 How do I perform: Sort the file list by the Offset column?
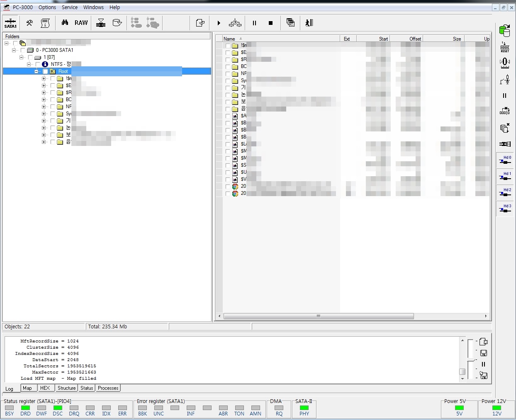406,39
